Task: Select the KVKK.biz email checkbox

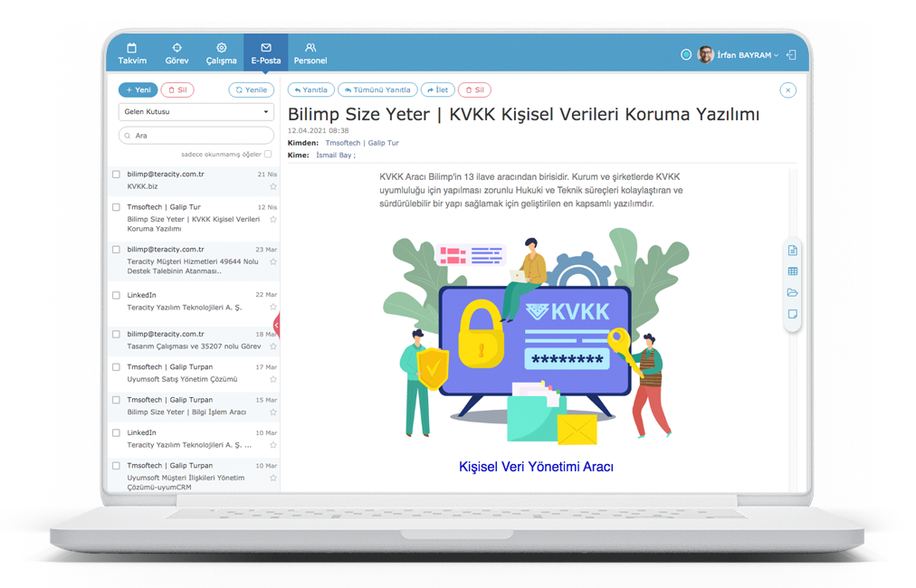Action: click(x=116, y=175)
